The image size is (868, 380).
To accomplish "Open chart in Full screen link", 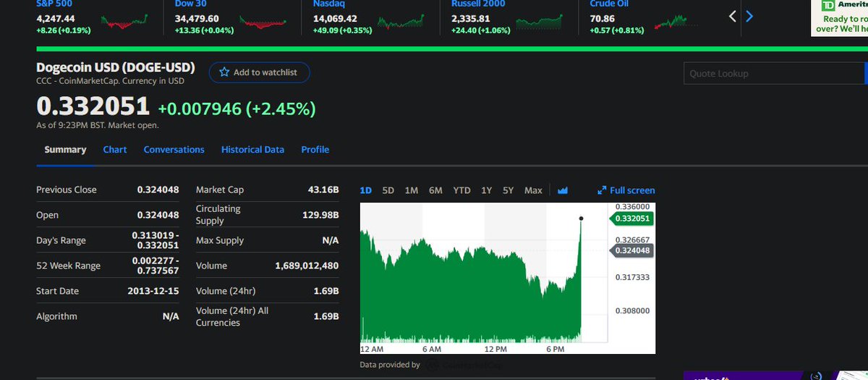I will pos(626,190).
